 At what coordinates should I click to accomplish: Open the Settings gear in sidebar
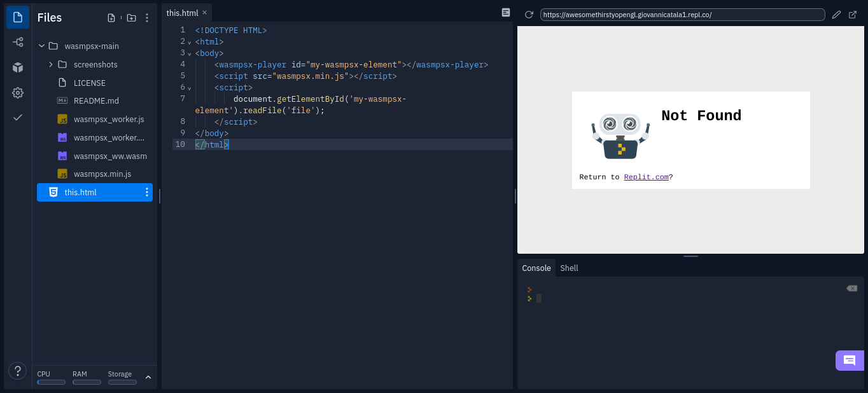[17, 92]
